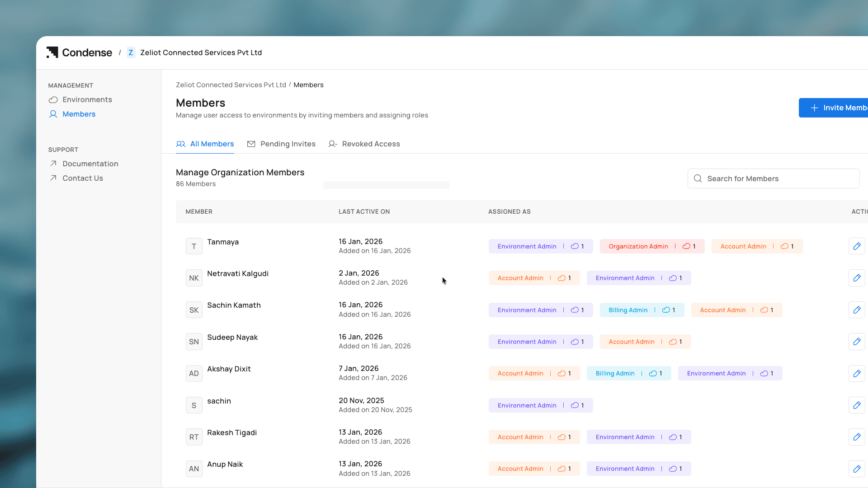This screenshot has height=488, width=868.
Task: Click the Condense logo
Action: tap(80, 52)
